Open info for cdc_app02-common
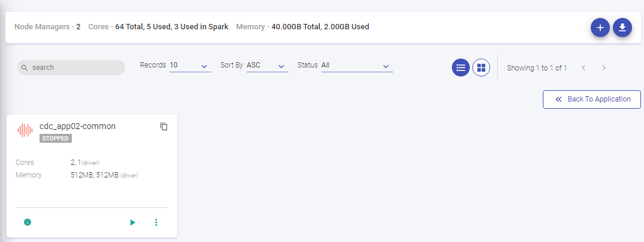 [28, 222]
